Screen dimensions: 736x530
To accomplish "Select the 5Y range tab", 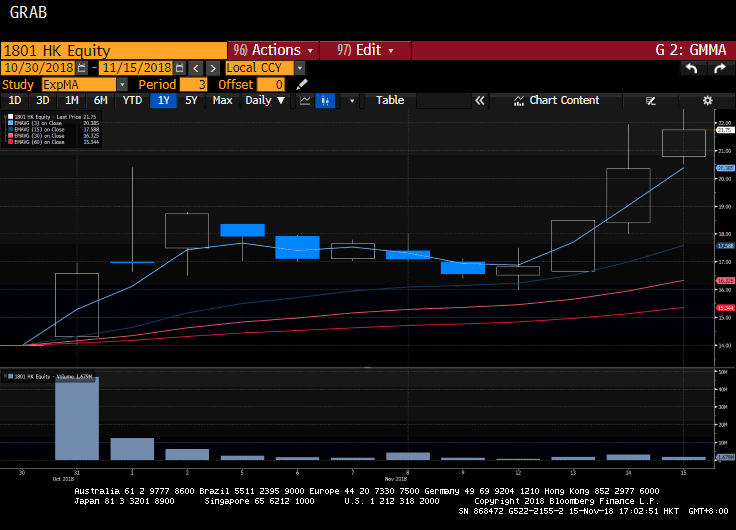I will pos(191,100).
